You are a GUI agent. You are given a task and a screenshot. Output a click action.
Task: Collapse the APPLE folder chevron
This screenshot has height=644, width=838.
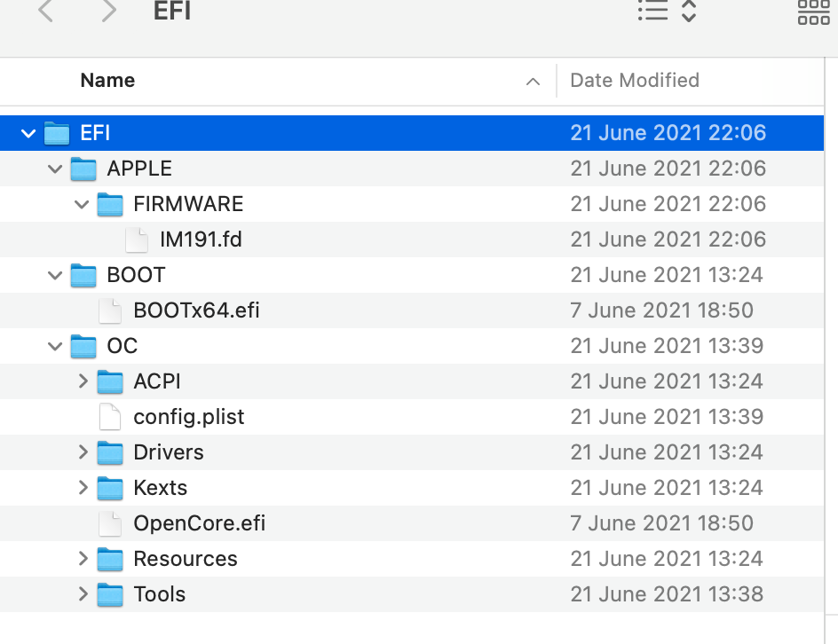[x=55, y=169]
